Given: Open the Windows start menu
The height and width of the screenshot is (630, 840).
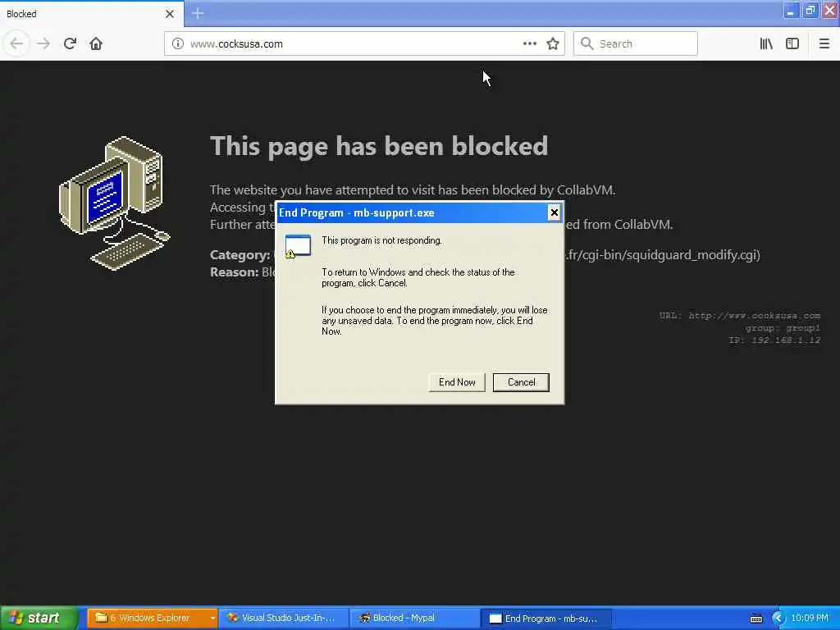Looking at the screenshot, I should click(39, 618).
